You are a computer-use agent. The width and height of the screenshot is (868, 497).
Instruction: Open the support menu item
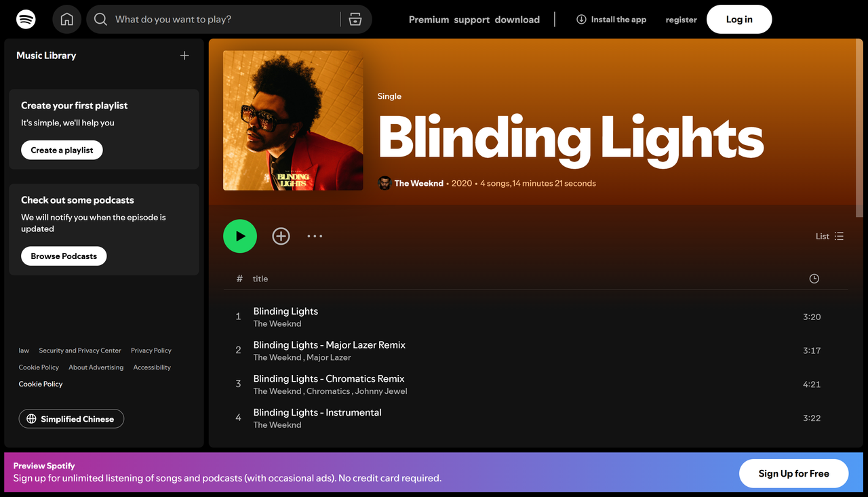471,20
